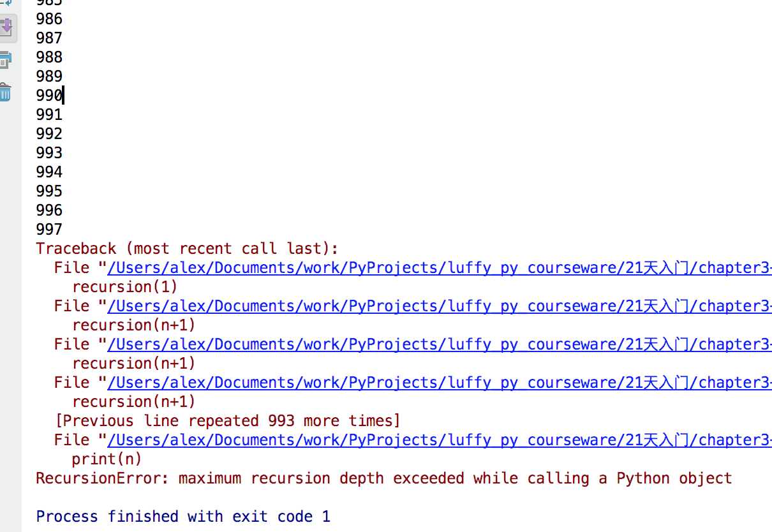Click the last recursion(n+1) line
This screenshot has width=772, height=532.
tap(134, 402)
